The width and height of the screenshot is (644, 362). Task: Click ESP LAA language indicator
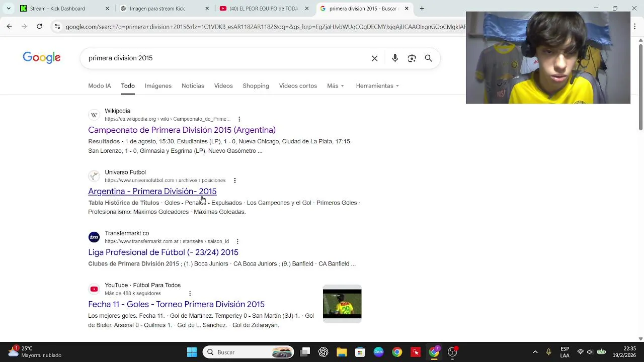click(x=565, y=352)
